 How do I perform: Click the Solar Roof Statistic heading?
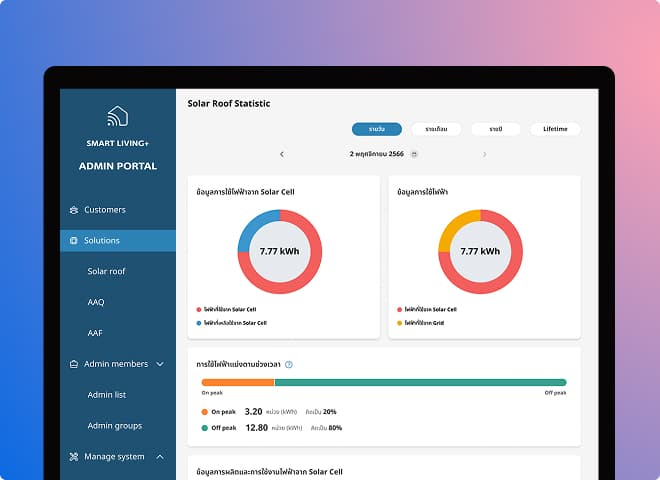[229, 104]
